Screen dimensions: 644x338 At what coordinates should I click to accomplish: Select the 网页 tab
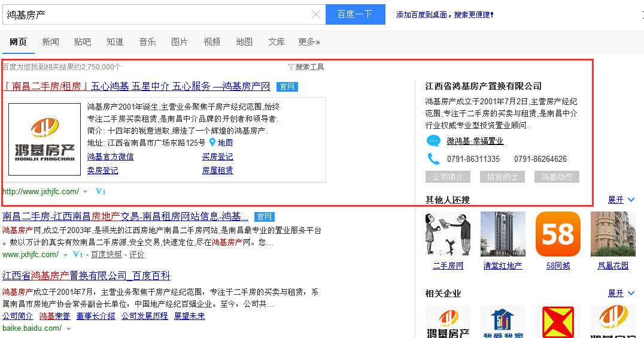tap(18, 41)
